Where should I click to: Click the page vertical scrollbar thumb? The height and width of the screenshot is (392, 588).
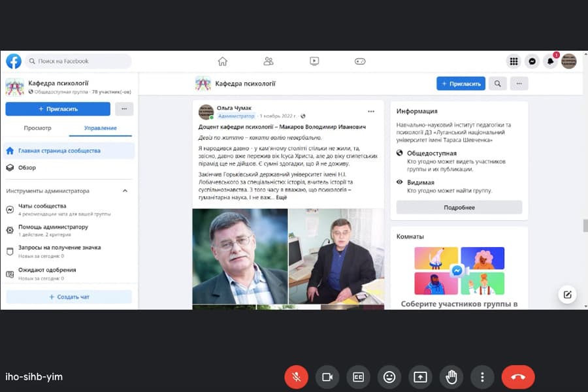(585, 226)
